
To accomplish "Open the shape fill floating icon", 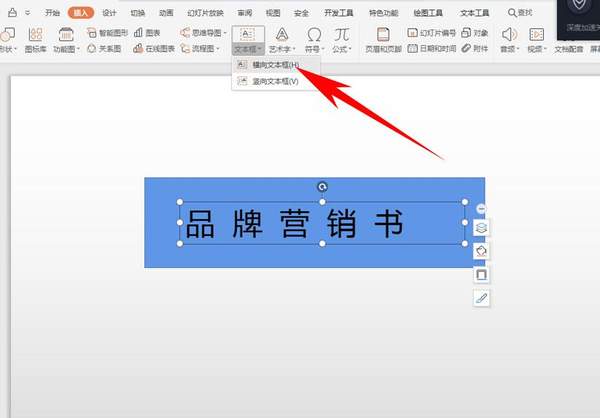I will (481, 251).
